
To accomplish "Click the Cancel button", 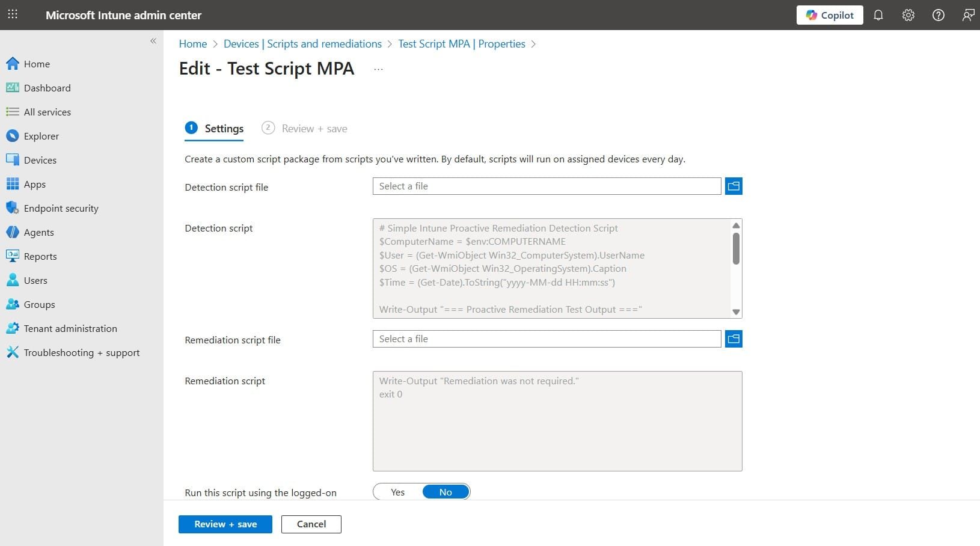I will tap(311, 524).
